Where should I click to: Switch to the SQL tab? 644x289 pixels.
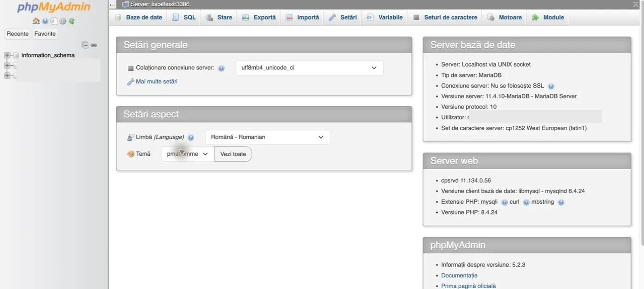point(184,17)
